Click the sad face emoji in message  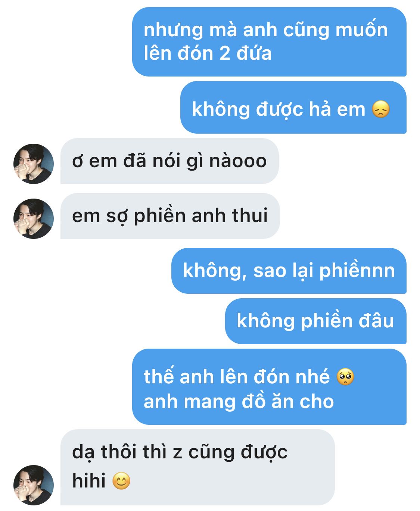[381, 109]
